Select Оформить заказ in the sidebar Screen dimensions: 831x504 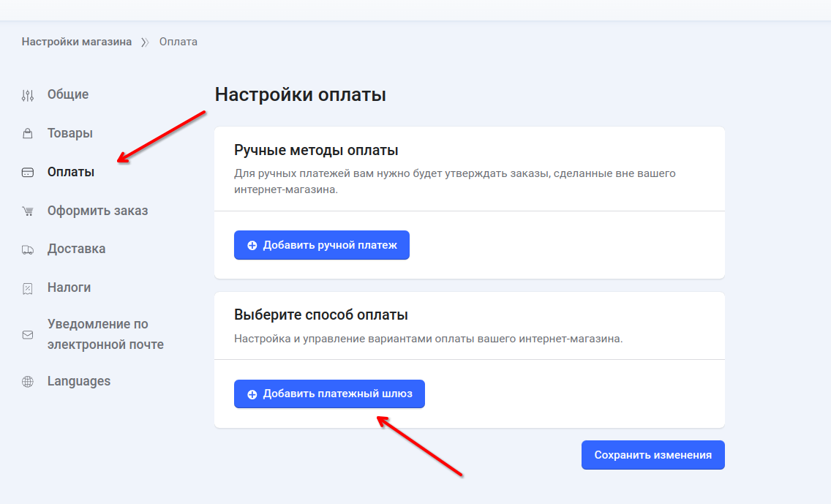point(97,211)
